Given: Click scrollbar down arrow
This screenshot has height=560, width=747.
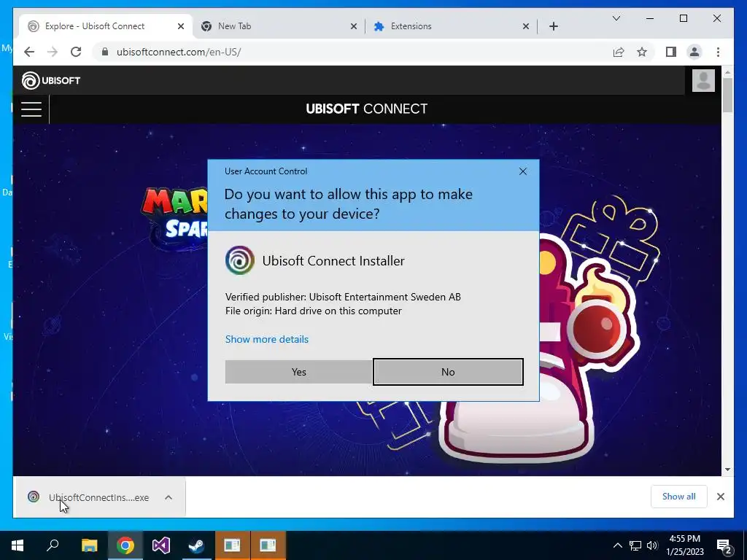Looking at the screenshot, I should click(x=727, y=469).
